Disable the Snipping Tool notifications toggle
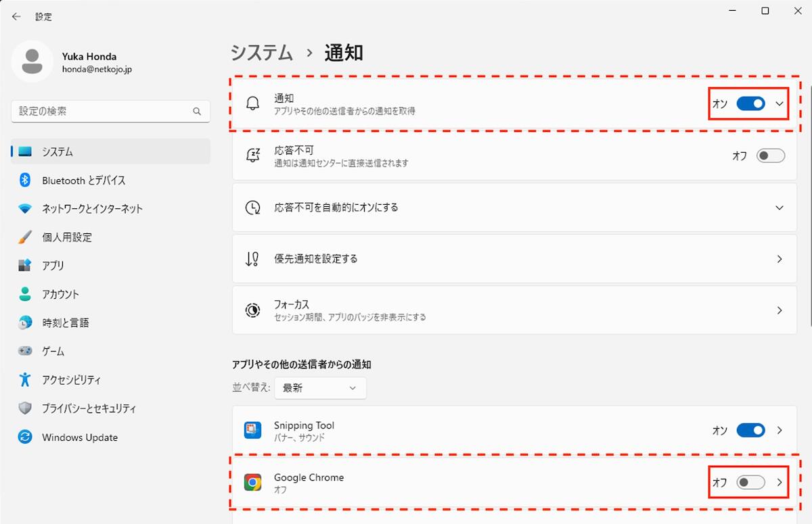 (750, 430)
